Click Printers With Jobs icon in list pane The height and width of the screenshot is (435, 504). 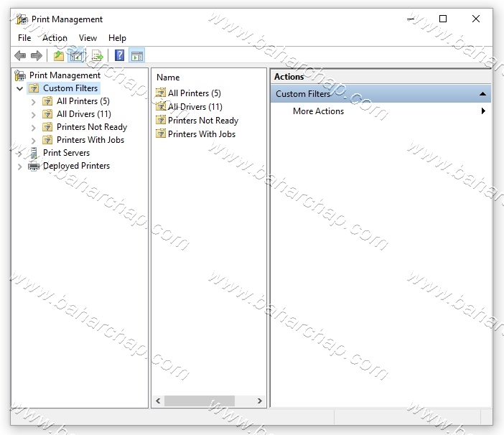(161, 134)
